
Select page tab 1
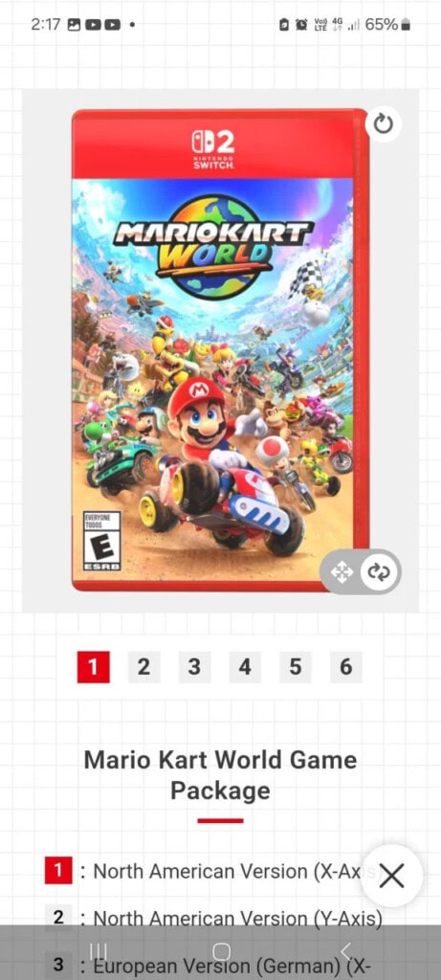[x=93, y=667]
